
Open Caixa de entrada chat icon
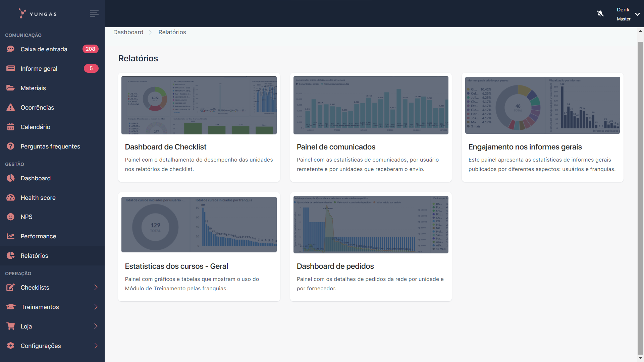11,49
